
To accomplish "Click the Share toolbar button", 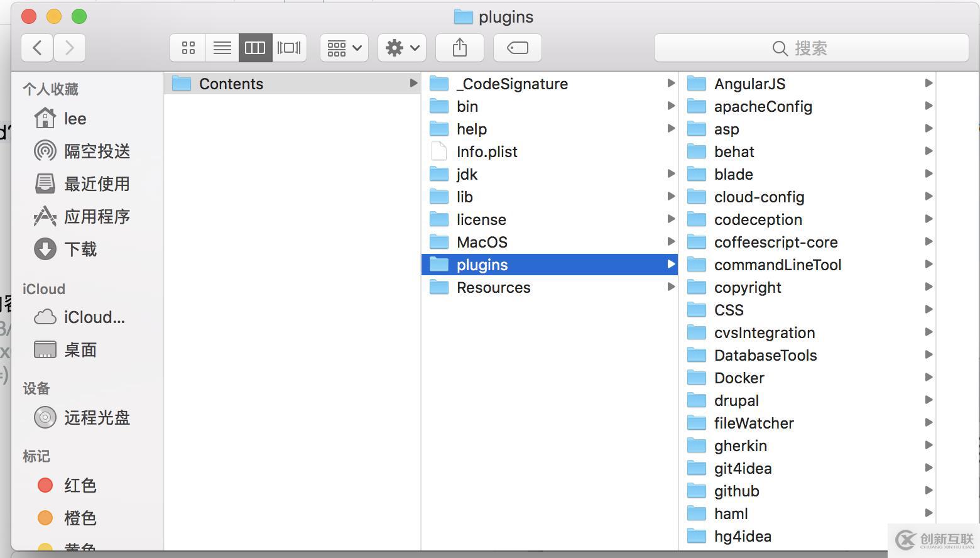I will tap(460, 48).
